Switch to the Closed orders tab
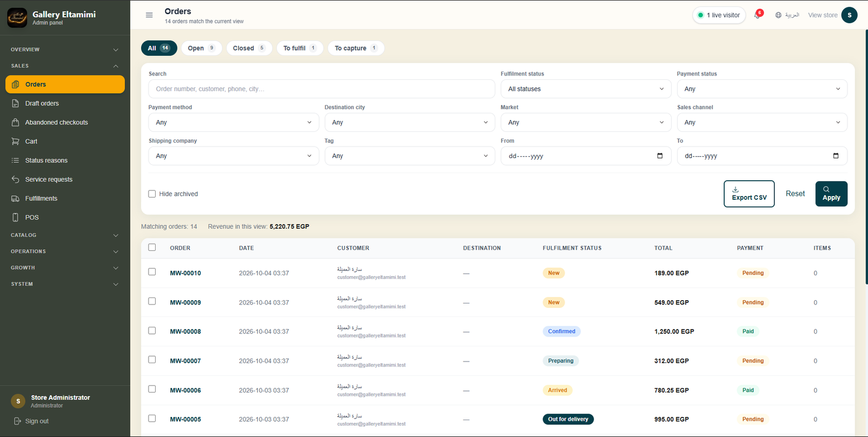The image size is (868, 437). [249, 48]
